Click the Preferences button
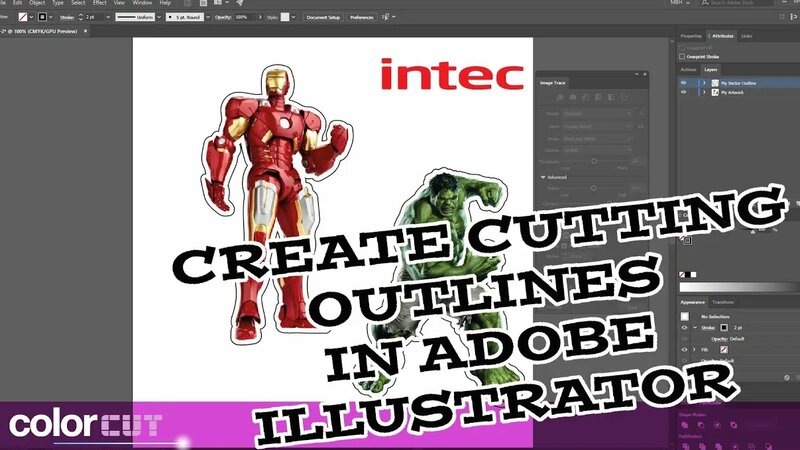The width and height of the screenshot is (800, 450). pos(362,17)
